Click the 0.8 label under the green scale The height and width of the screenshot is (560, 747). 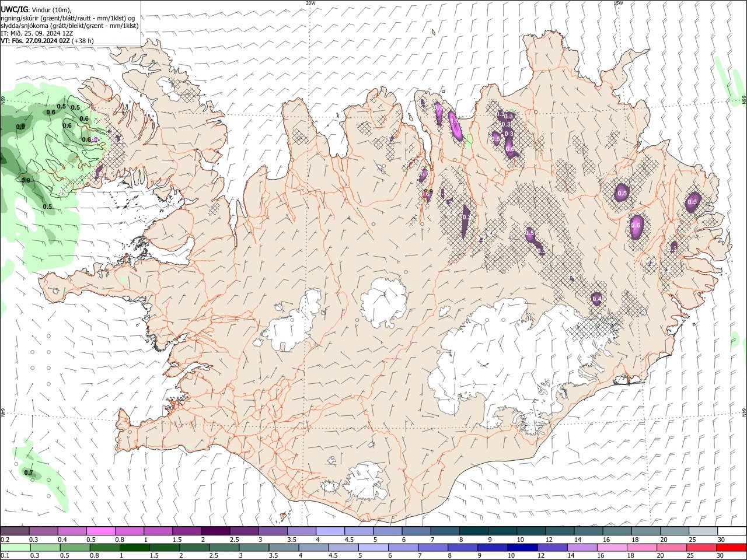[x=94, y=556]
